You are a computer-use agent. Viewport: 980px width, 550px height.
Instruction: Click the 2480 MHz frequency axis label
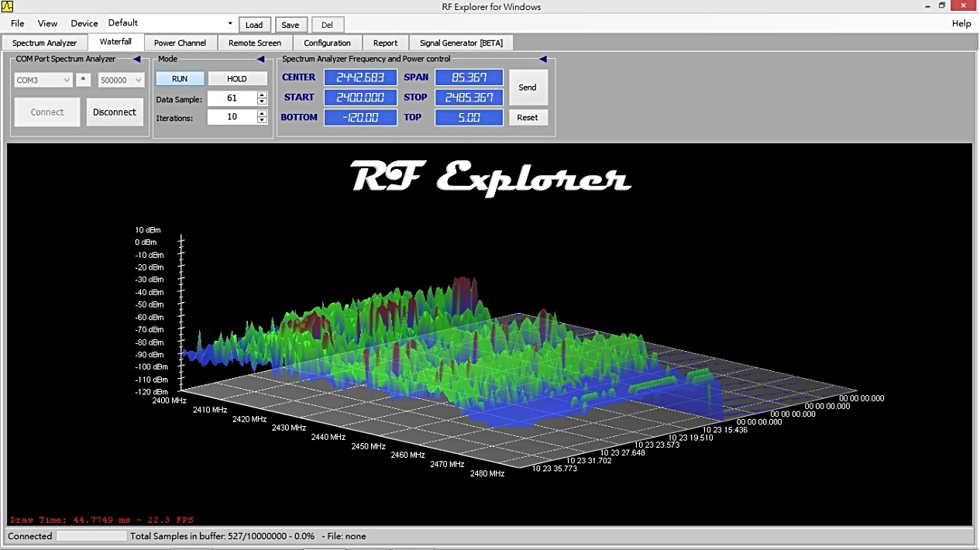487,473
